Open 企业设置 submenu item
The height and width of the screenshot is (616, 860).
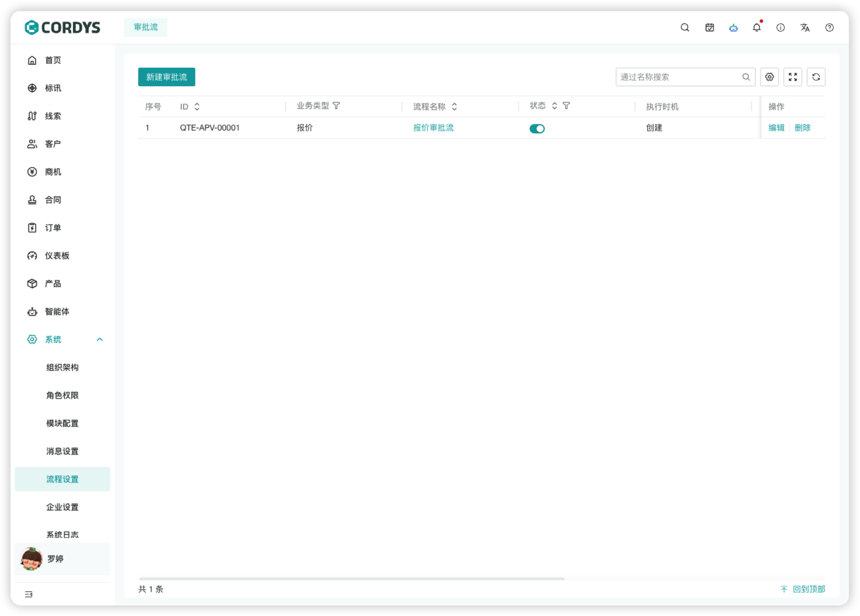(x=62, y=507)
